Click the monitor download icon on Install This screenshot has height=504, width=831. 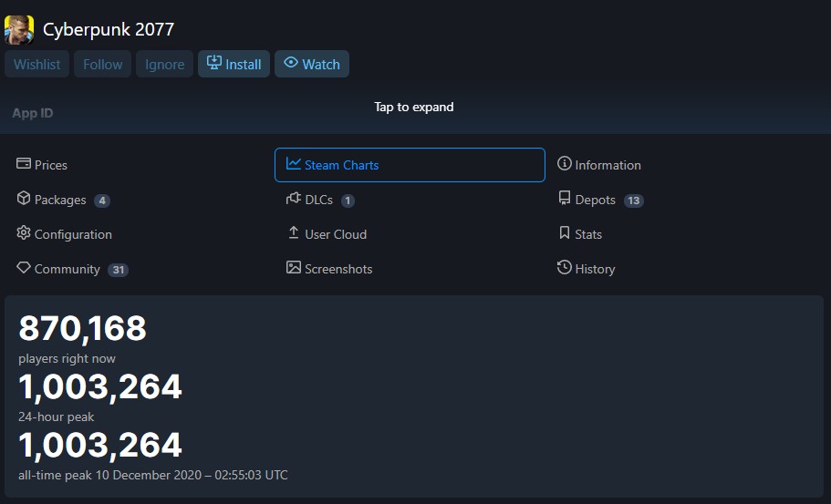(x=214, y=63)
